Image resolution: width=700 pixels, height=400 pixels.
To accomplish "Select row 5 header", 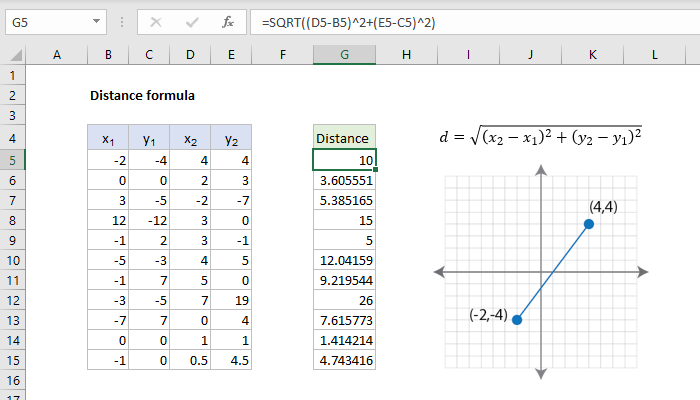I will [12, 159].
